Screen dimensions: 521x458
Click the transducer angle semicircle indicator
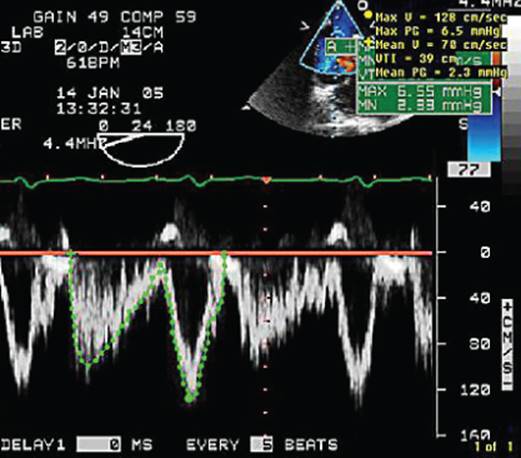pos(142,149)
